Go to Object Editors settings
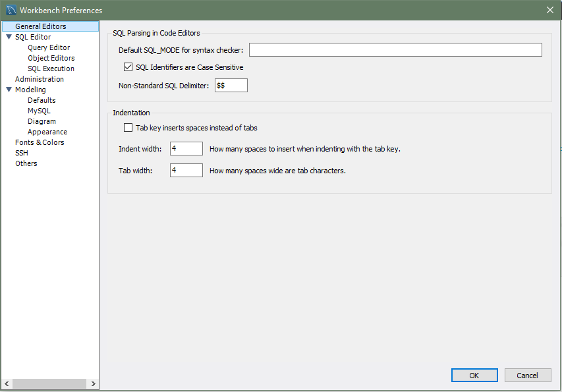The image size is (562, 392). (x=51, y=58)
